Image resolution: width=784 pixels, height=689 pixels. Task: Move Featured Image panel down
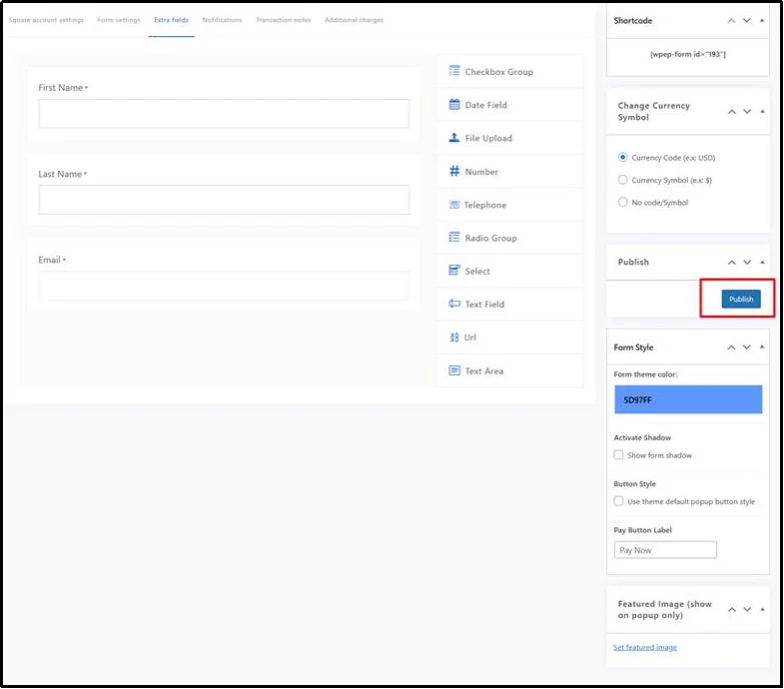click(747, 609)
